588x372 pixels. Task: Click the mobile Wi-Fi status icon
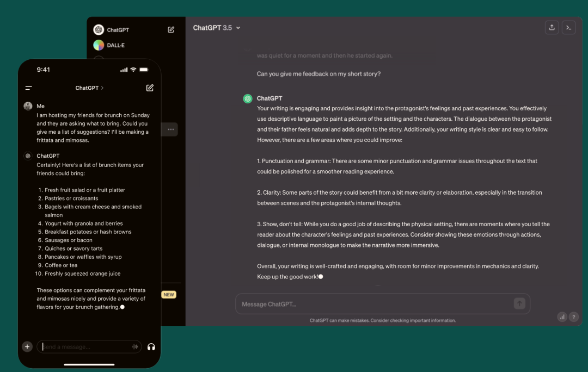point(133,70)
